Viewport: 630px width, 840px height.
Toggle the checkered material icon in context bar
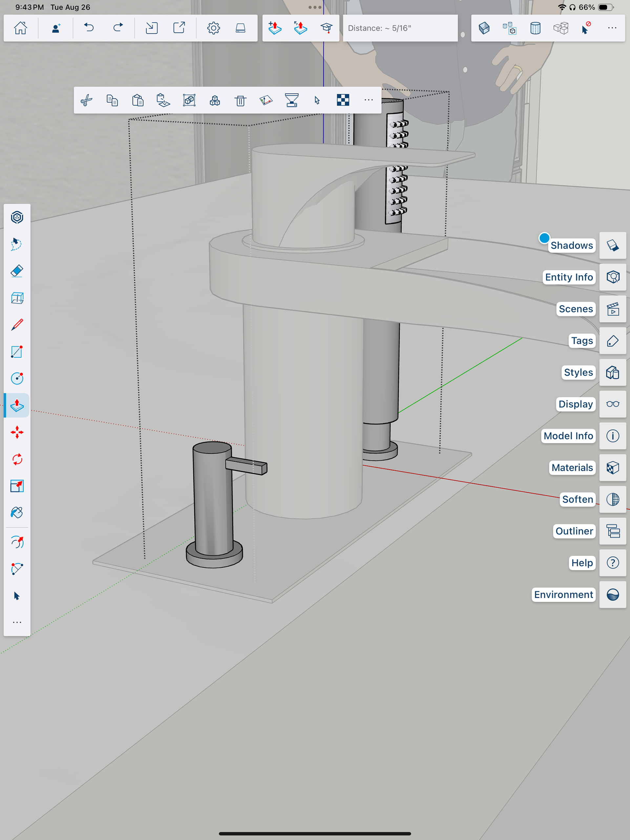(343, 100)
